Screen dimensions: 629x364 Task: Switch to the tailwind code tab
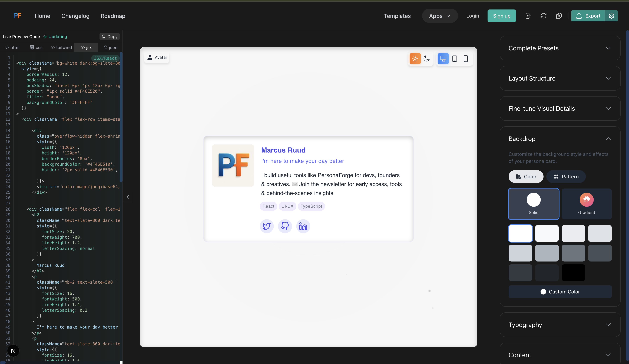pos(61,47)
